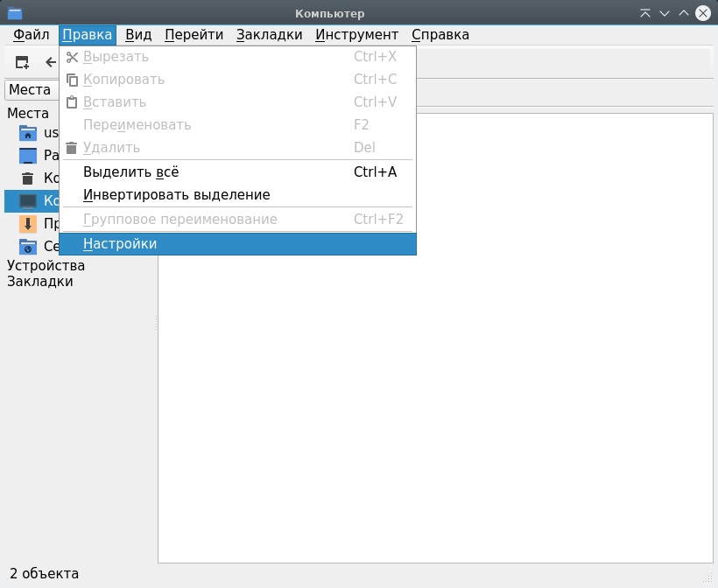
Task: Choose Настройки from the Правка menu
Action: coord(120,244)
